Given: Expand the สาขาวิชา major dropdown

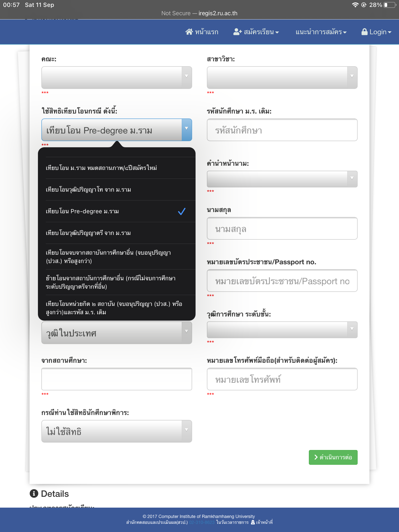Looking at the screenshot, I should [282, 78].
